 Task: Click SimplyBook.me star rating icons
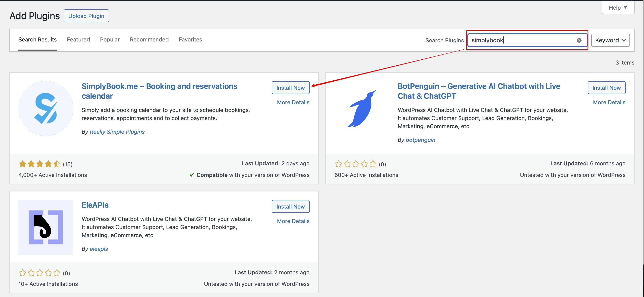coord(40,164)
